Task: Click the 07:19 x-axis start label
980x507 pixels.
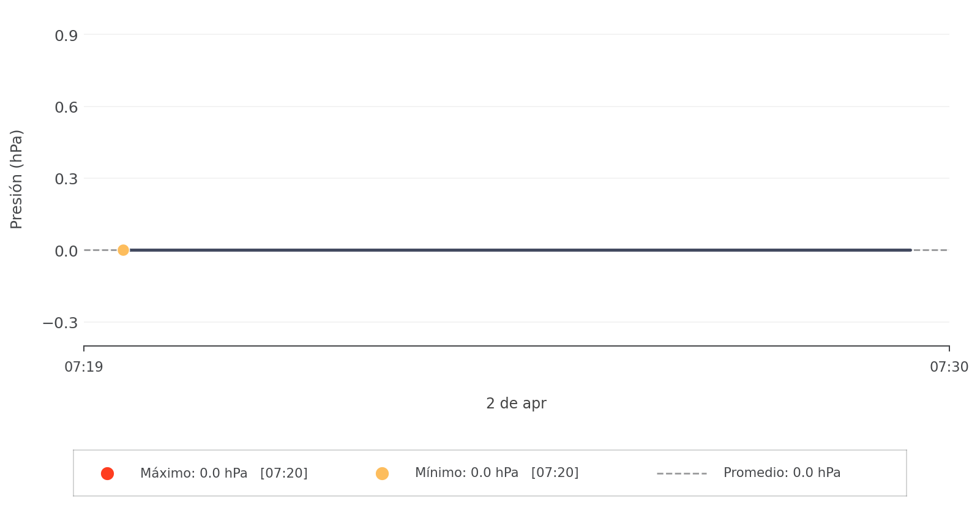Action: click(x=84, y=367)
